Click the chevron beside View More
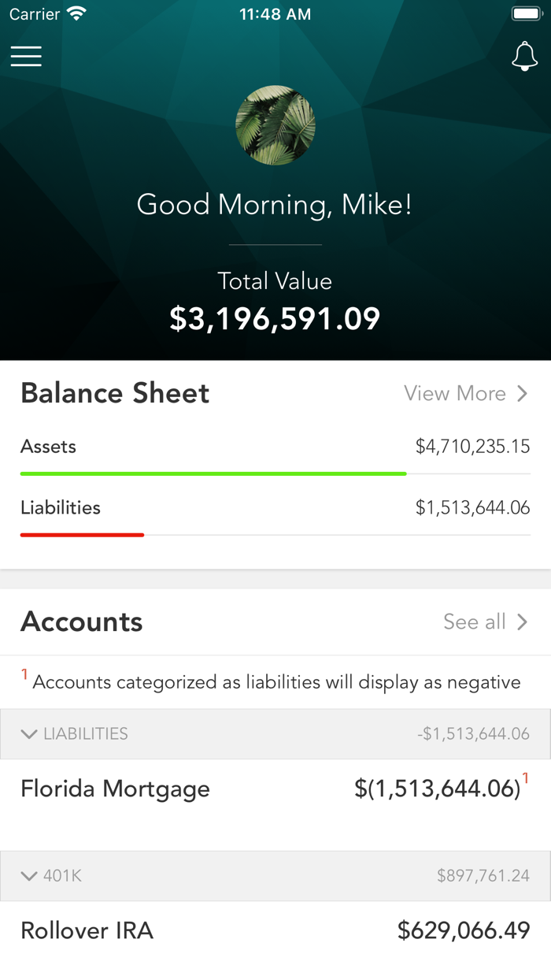 coord(524,393)
